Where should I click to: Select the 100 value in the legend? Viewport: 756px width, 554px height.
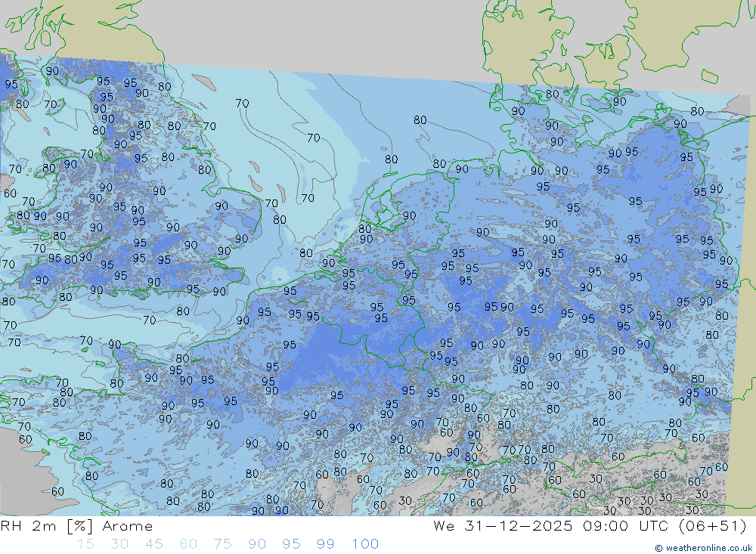[365, 544]
